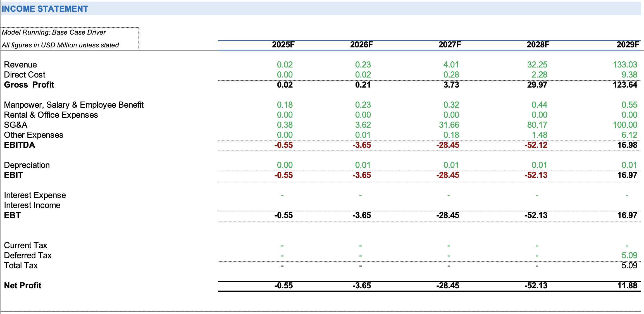Screen dimensions: 644x314
Task: Click the Interest Expense label
Action: [35, 195]
